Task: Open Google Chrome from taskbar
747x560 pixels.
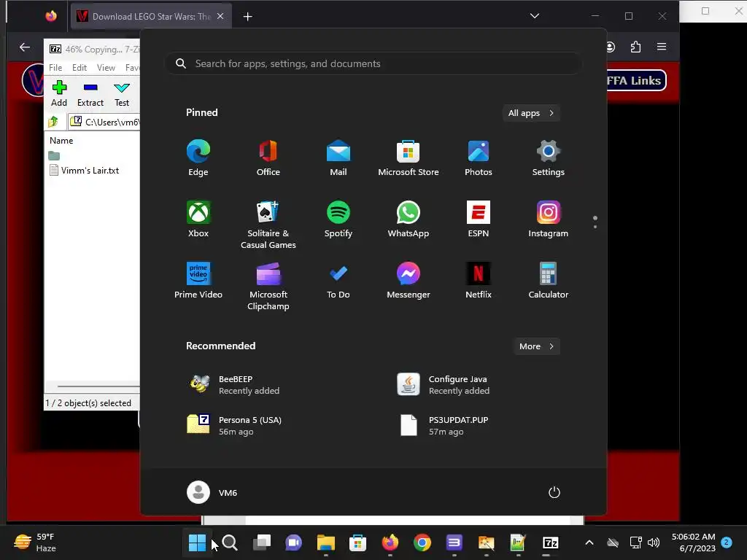Action: point(422,542)
